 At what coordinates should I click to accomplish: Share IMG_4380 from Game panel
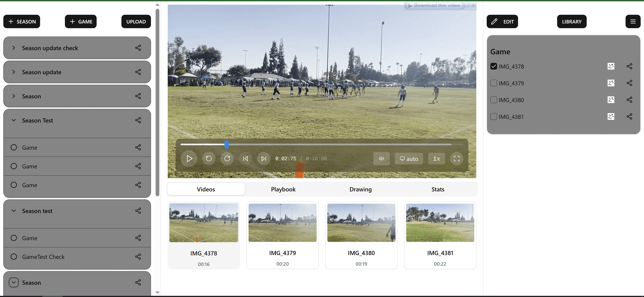(x=629, y=100)
